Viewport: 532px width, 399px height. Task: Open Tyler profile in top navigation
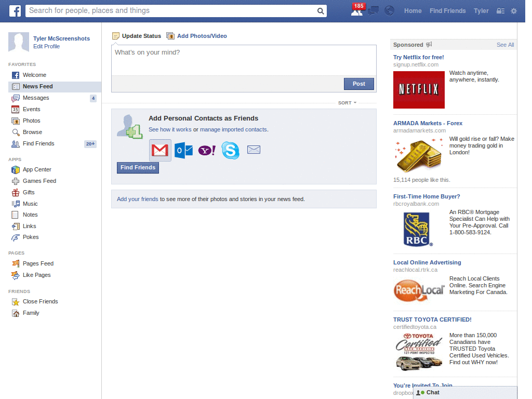point(481,11)
